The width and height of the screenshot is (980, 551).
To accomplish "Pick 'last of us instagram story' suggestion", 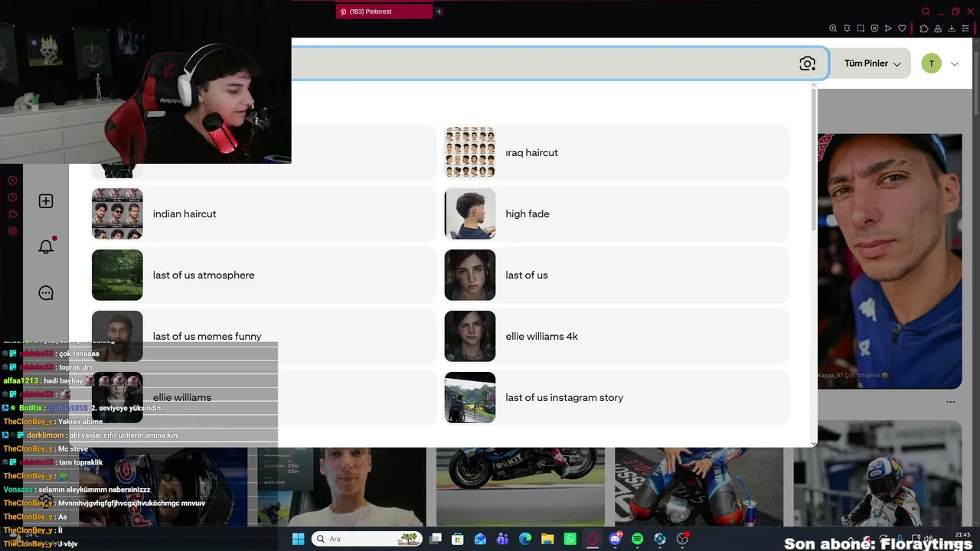I will (616, 397).
